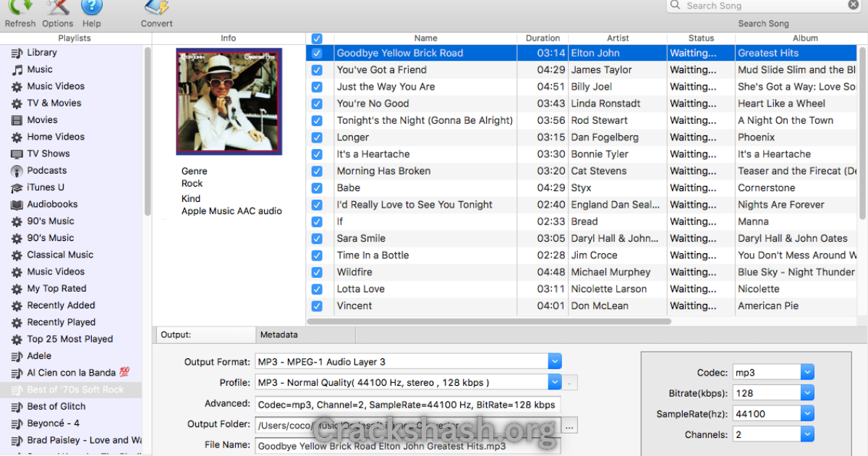Uncheck Morning Has Broken

point(316,171)
